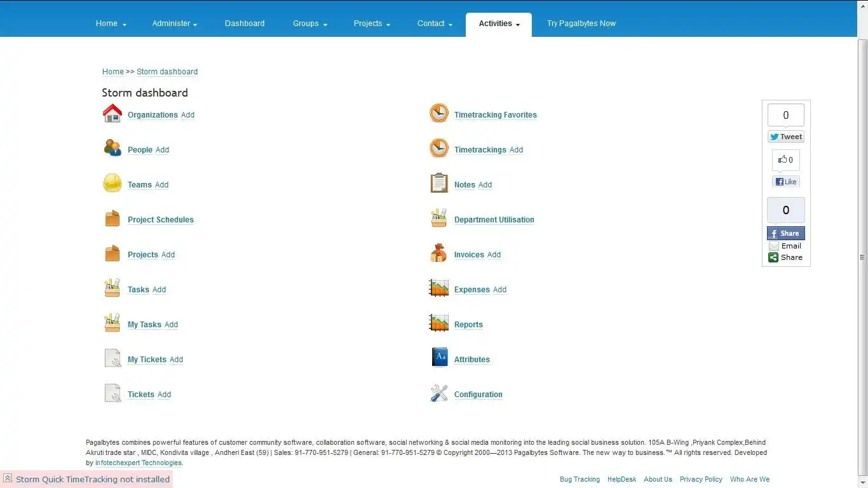Open the Contact dropdown menu
The height and width of the screenshot is (488, 868).
[435, 24]
